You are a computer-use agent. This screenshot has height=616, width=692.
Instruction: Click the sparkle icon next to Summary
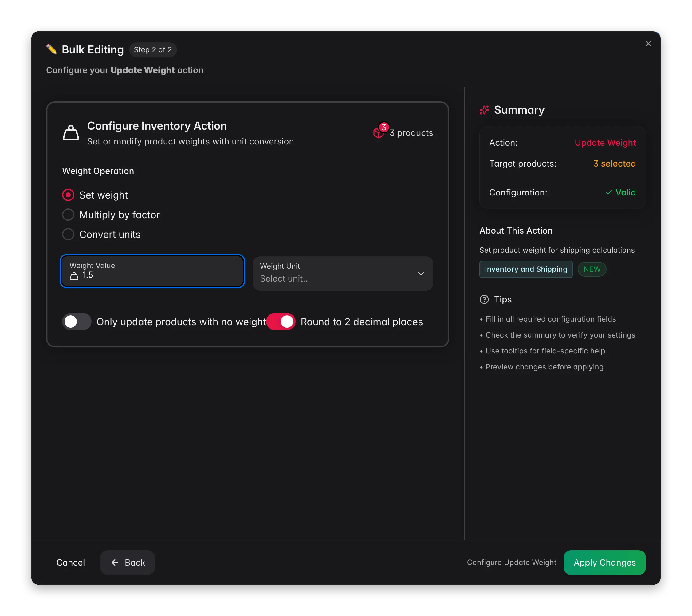pos(484,110)
